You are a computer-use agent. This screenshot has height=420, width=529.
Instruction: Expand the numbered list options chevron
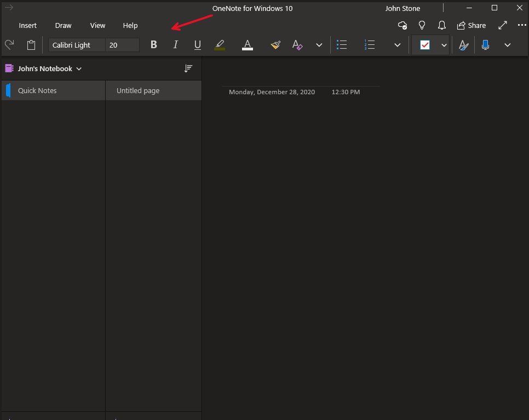(x=398, y=45)
